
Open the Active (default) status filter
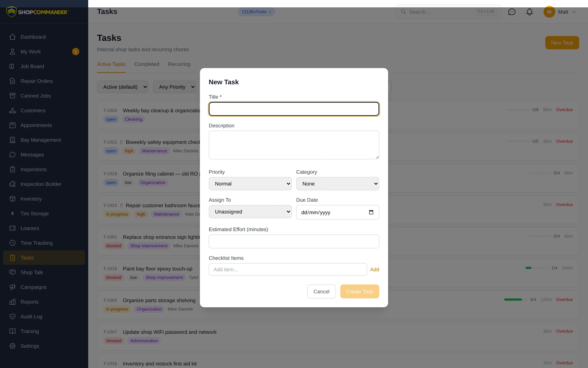point(123,87)
